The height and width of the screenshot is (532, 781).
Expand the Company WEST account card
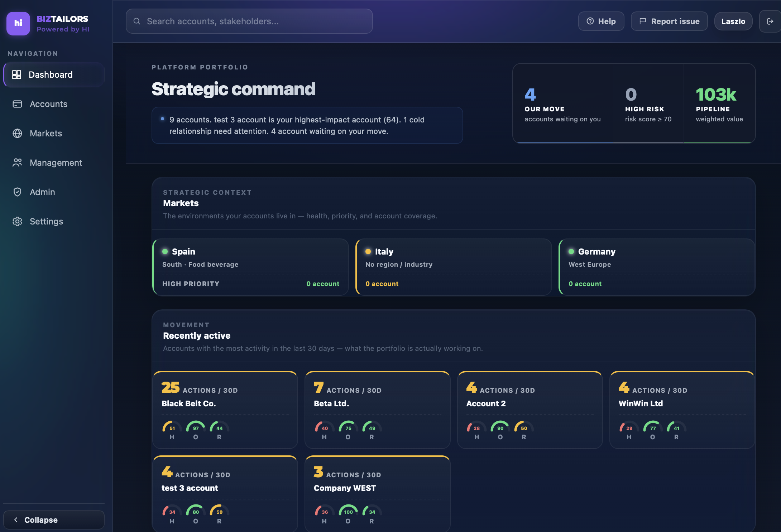point(377,494)
